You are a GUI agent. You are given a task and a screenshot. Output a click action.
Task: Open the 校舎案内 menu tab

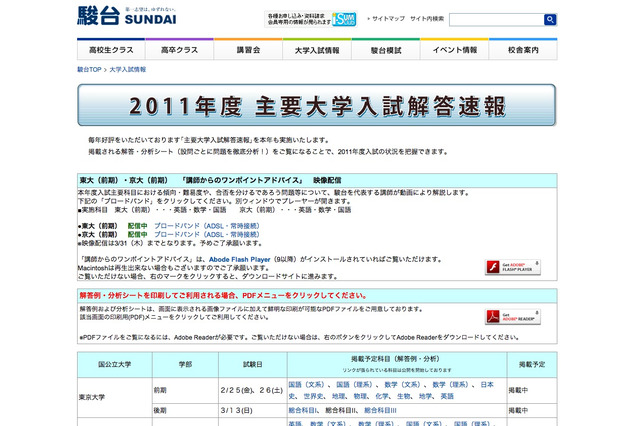(523, 50)
